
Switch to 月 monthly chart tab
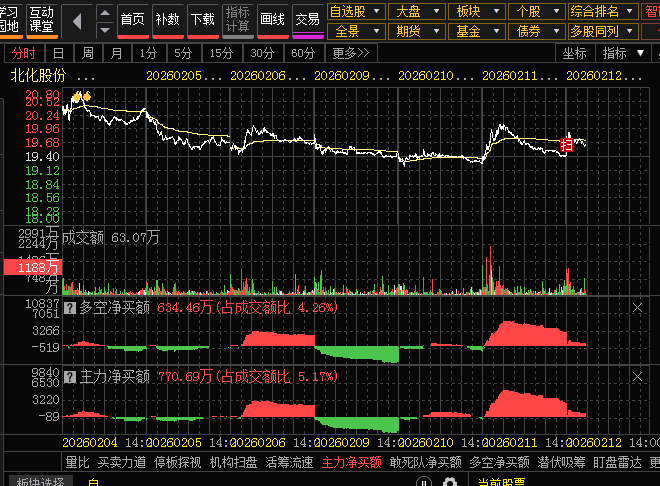click(x=116, y=53)
